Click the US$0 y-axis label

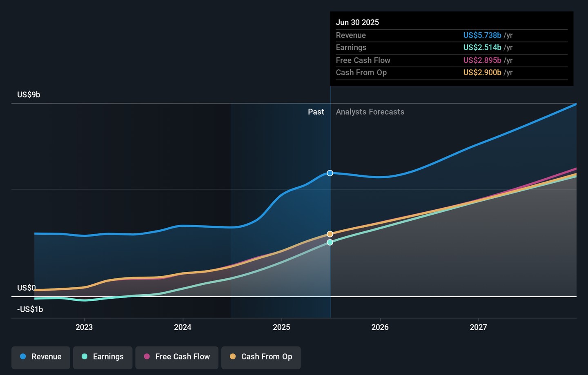point(27,288)
